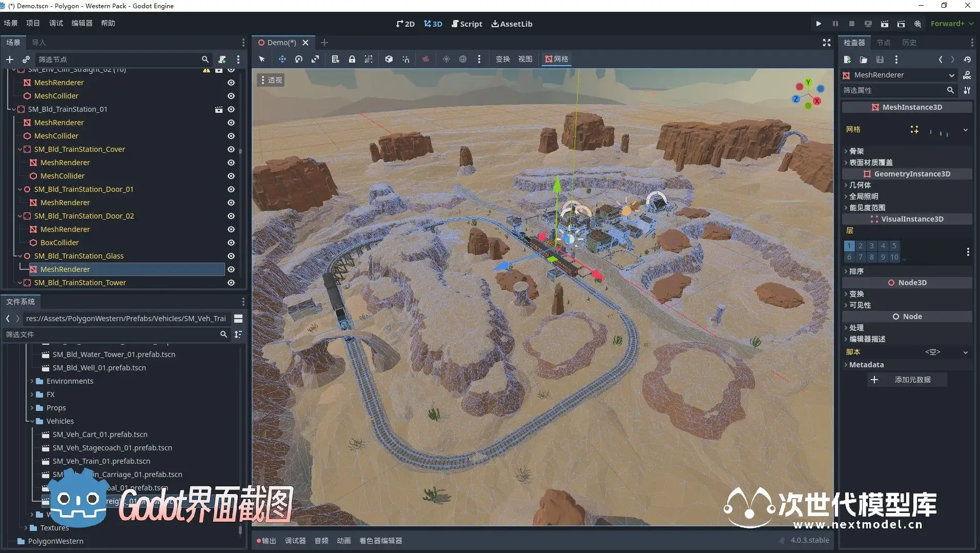
Task: Select the Rotate mode tool
Action: (x=299, y=59)
